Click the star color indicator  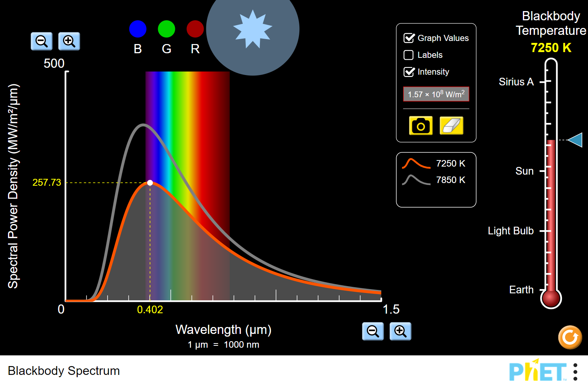click(x=253, y=29)
